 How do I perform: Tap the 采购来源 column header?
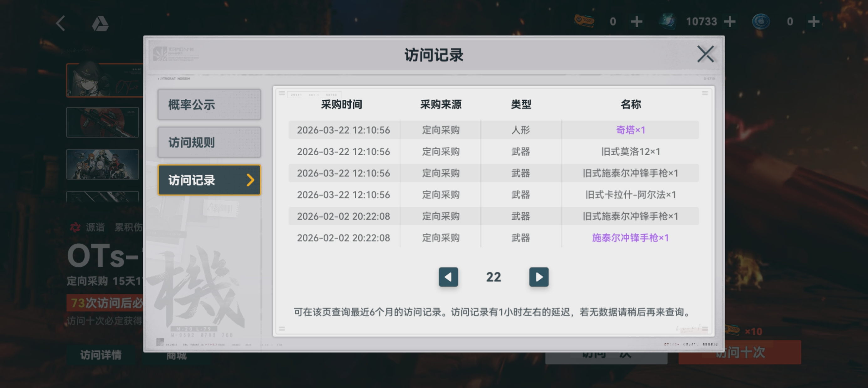(x=441, y=105)
